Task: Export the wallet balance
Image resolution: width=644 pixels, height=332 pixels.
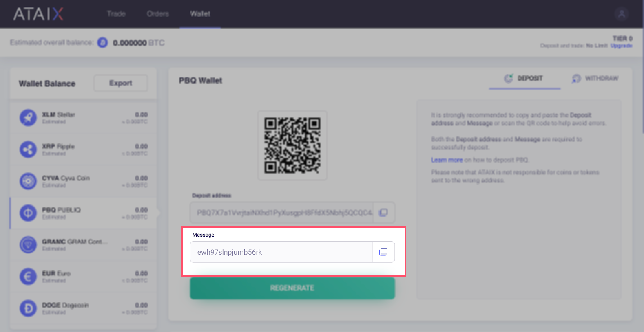Action: [x=121, y=83]
